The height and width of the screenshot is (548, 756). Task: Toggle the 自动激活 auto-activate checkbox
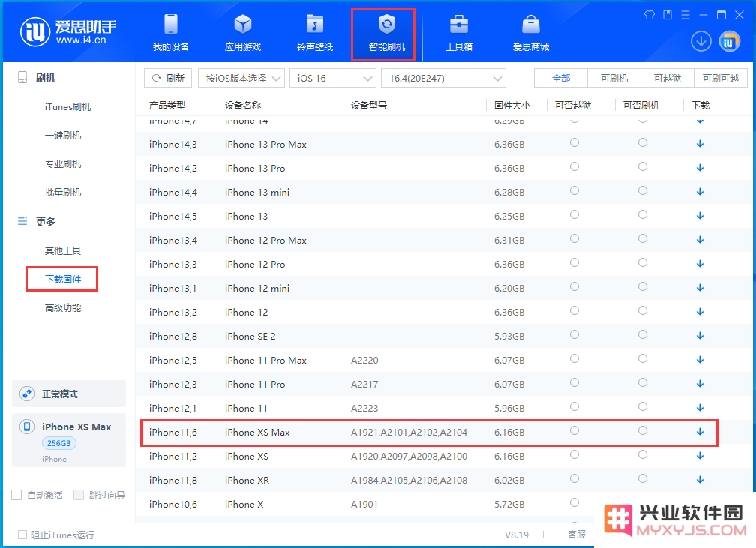(x=16, y=495)
